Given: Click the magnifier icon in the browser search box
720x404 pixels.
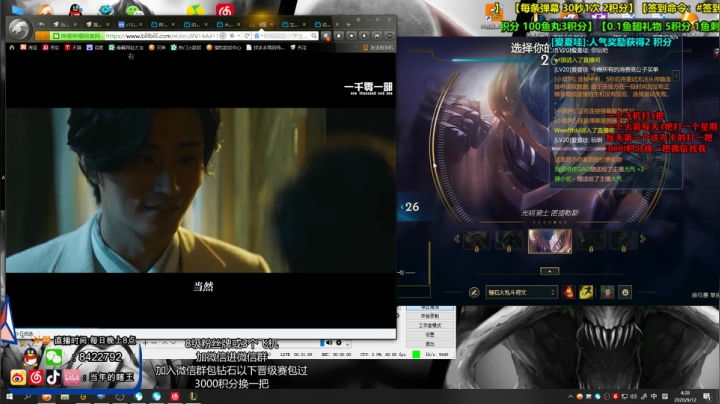Looking at the screenshot, I should pos(314,36).
